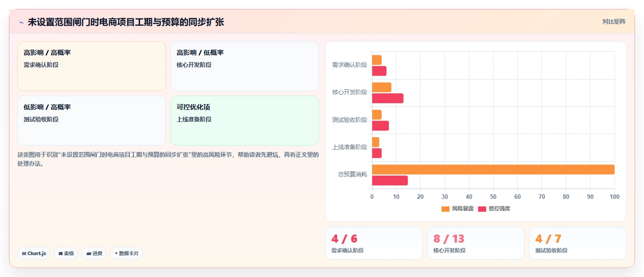This screenshot has height=277, width=644.
Task: Click the red 测试验收阶段 bar
Action: point(380,126)
